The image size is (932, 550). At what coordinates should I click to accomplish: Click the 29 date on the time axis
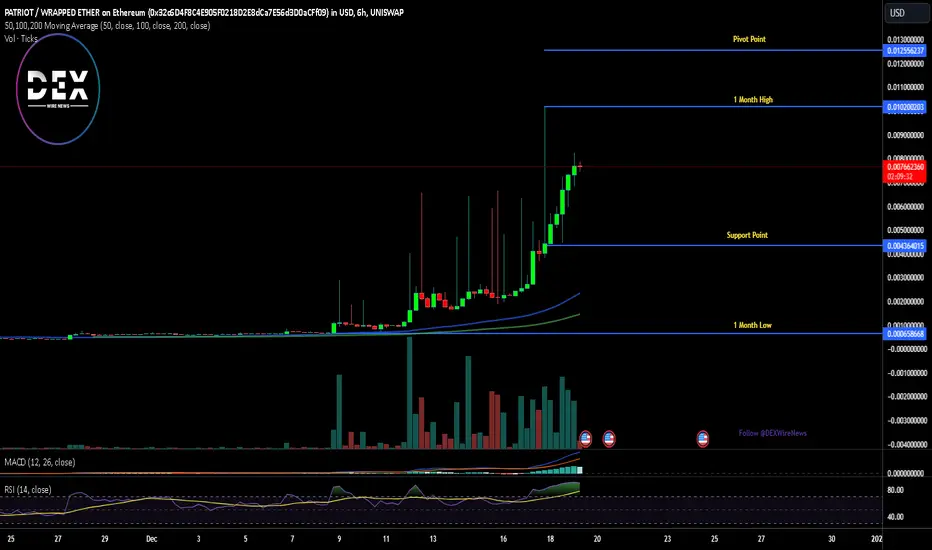click(105, 539)
